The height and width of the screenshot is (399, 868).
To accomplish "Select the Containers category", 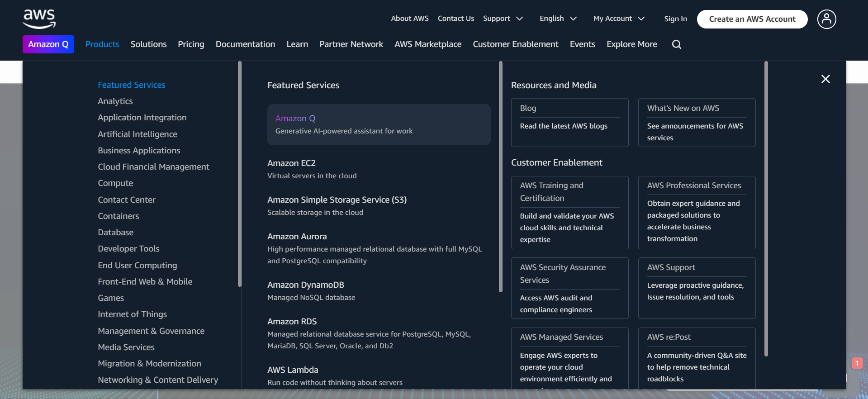I will pos(119,216).
